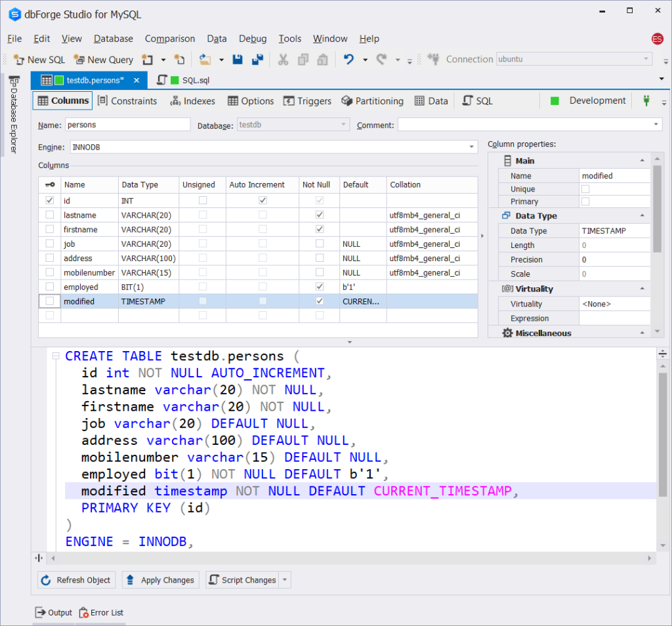Image resolution: width=672 pixels, height=626 pixels.
Task: Click the table Name input field
Action: coord(128,125)
